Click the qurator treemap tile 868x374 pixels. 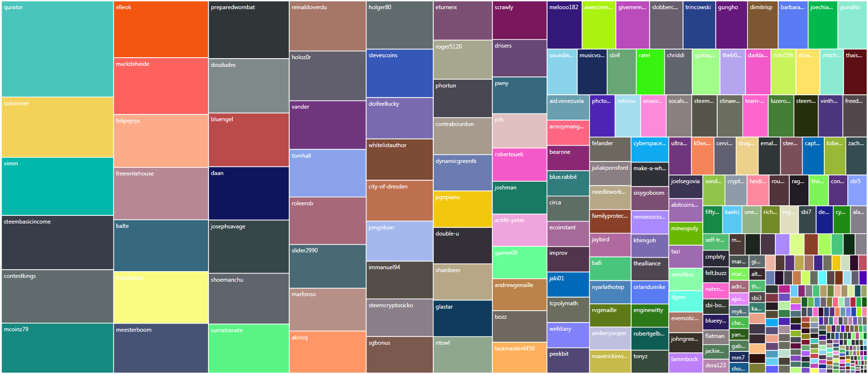point(57,49)
